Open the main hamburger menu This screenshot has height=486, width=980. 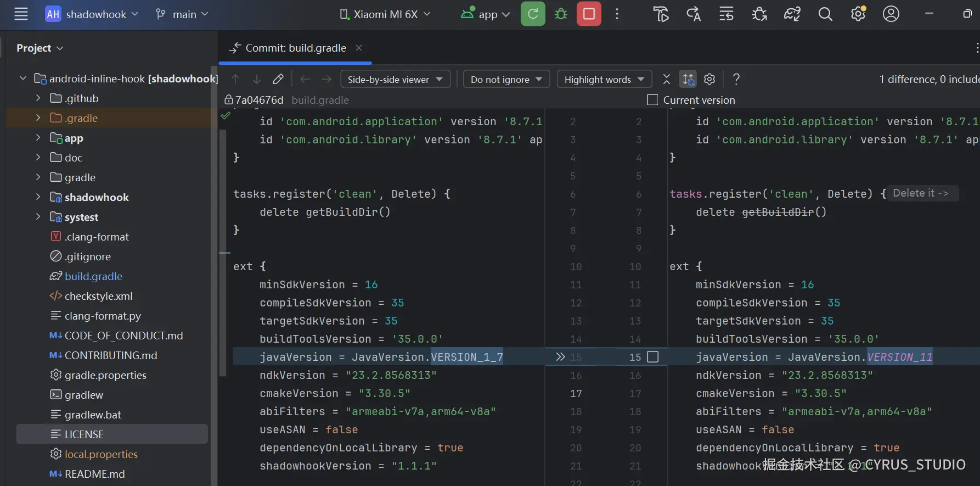(x=21, y=14)
